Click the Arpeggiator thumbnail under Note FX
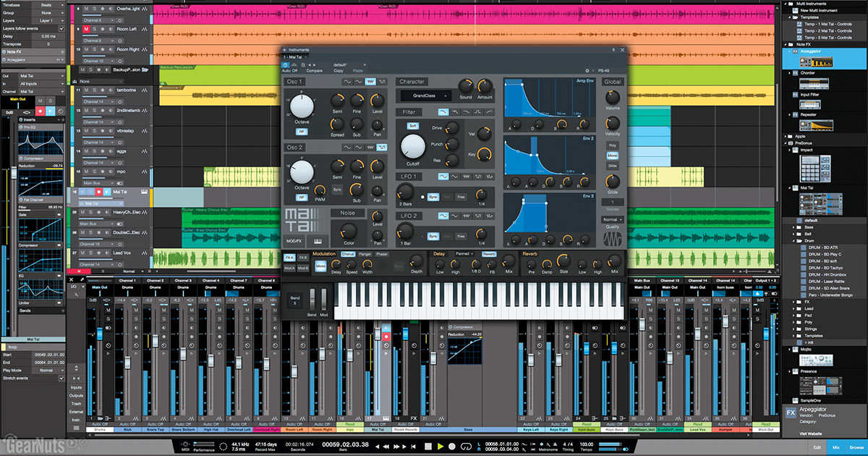 coord(816,62)
